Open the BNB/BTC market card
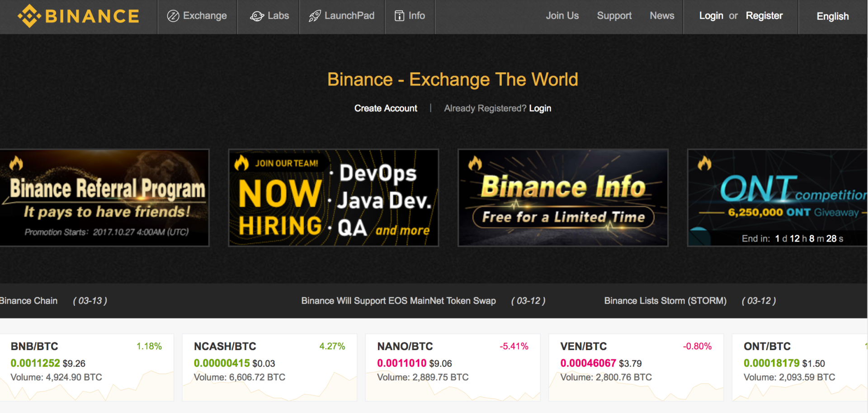The image size is (868, 413). [87, 367]
